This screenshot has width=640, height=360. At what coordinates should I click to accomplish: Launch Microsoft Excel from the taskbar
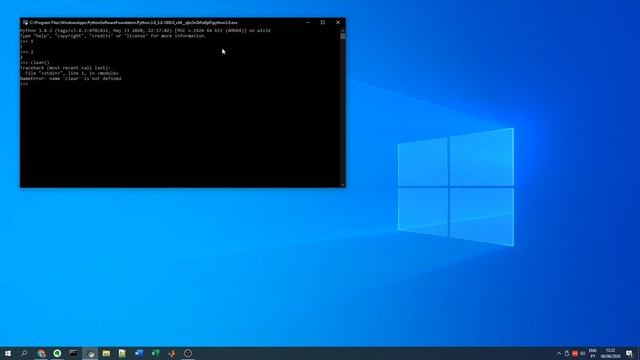(155, 353)
